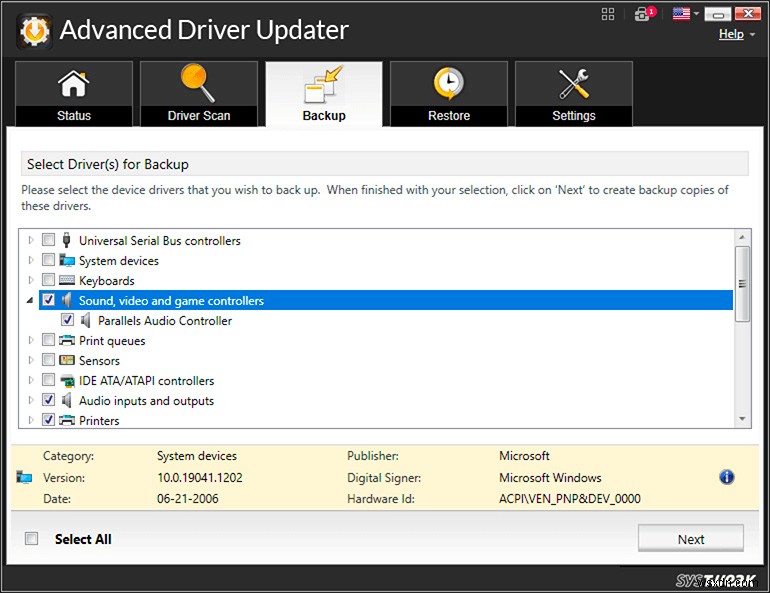Click the USB icon beside Universal Serial Bus controllers
The image size is (770, 593).
point(66,240)
